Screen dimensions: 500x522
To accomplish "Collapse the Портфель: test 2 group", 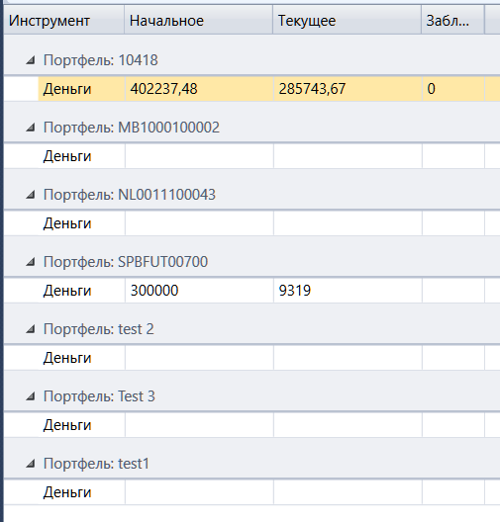I will [31, 329].
